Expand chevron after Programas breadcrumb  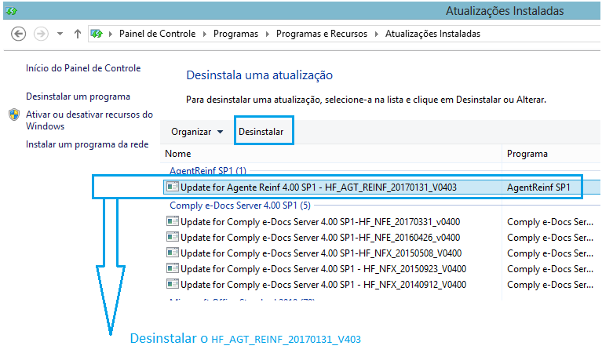(x=267, y=35)
